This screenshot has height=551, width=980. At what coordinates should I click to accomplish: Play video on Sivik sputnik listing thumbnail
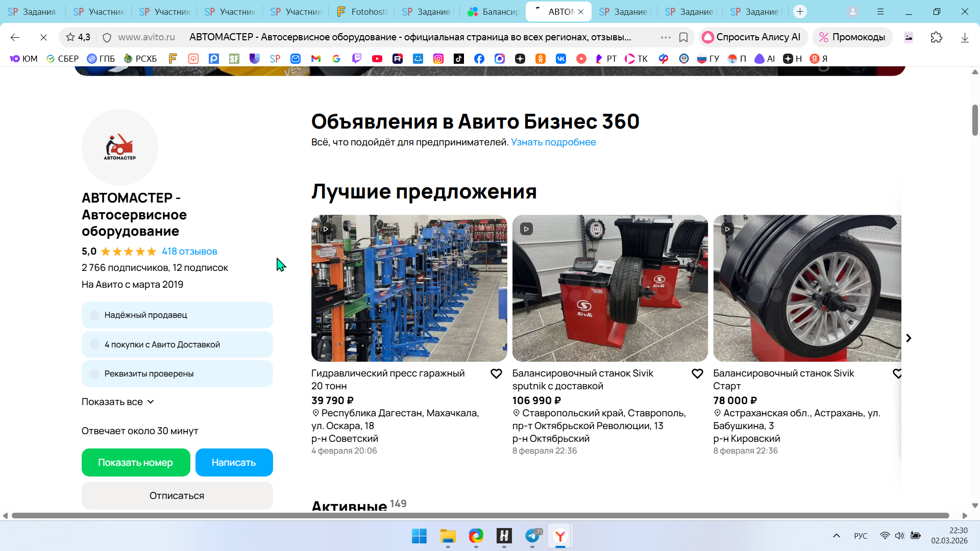click(x=526, y=229)
